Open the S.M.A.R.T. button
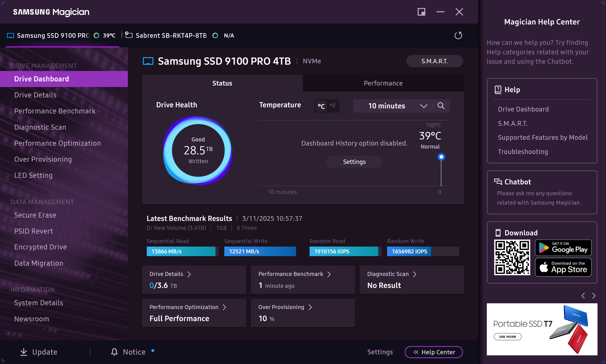The width and height of the screenshot is (606, 364). (434, 61)
